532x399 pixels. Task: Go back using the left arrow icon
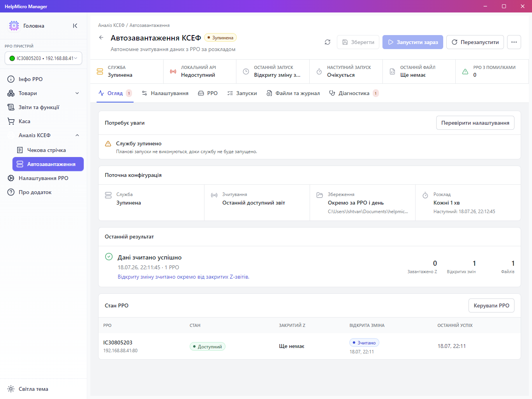click(101, 37)
